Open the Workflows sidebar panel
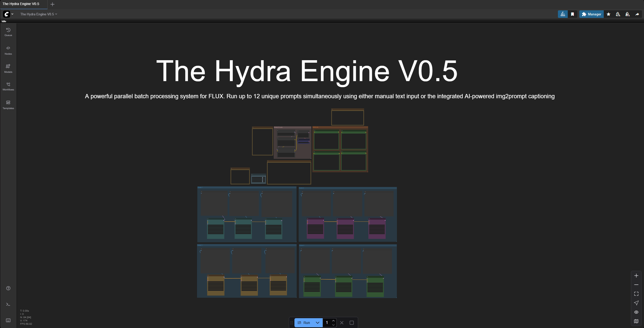Image resolution: width=644 pixels, height=328 pixels. pyautogui.click(x=8, y=86)
